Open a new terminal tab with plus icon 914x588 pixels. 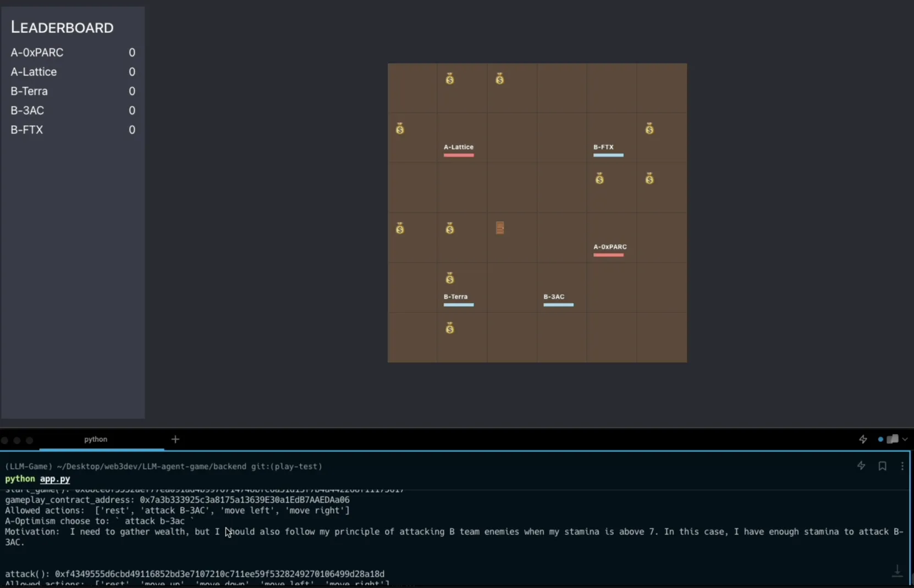(175, 439)
